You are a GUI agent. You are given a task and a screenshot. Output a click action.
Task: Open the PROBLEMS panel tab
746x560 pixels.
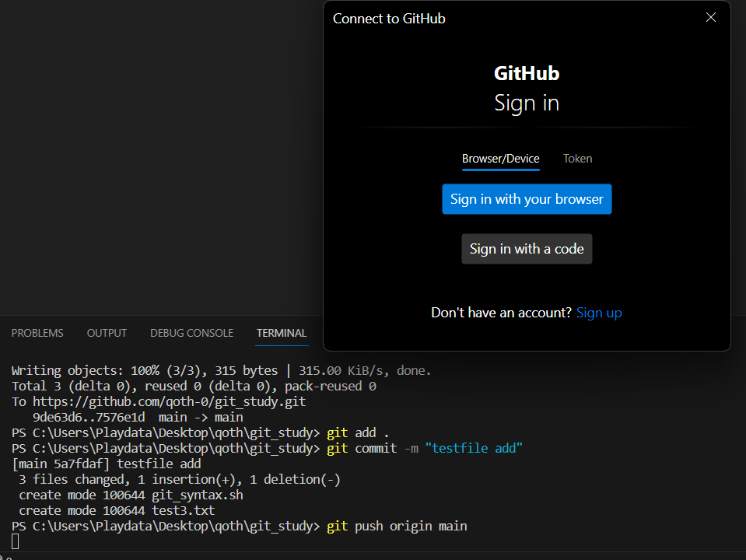37,333
